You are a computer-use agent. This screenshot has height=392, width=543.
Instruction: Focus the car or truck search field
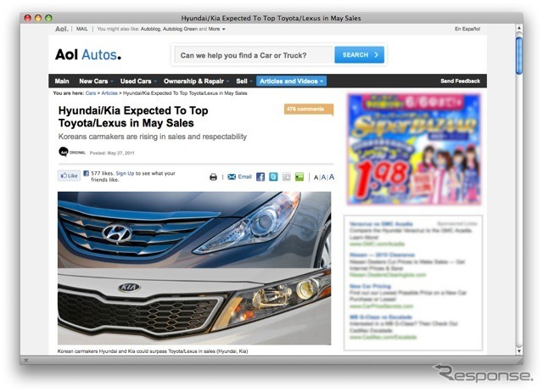255,55
